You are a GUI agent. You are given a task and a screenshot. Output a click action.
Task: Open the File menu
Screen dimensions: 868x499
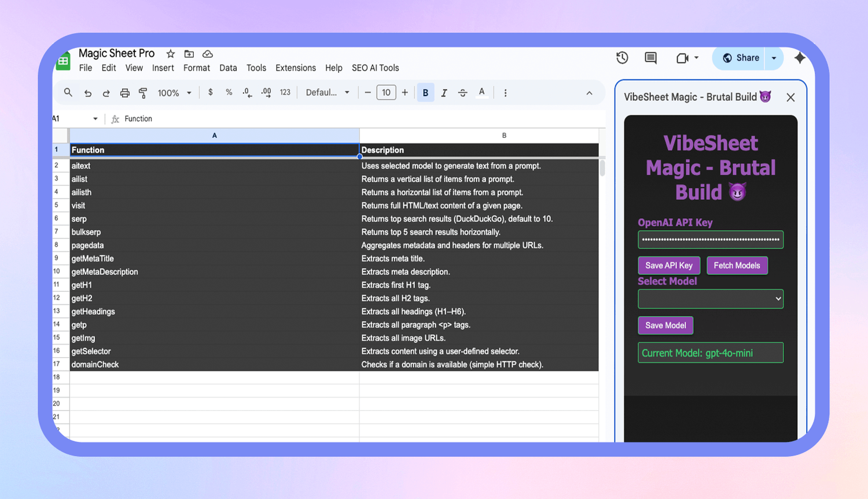[86, 68]
